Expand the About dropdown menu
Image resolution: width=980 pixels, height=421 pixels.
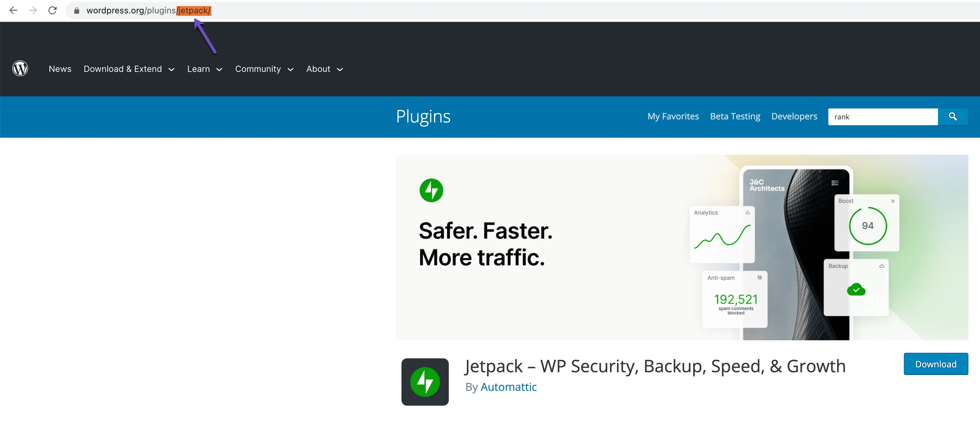[324, 69]
